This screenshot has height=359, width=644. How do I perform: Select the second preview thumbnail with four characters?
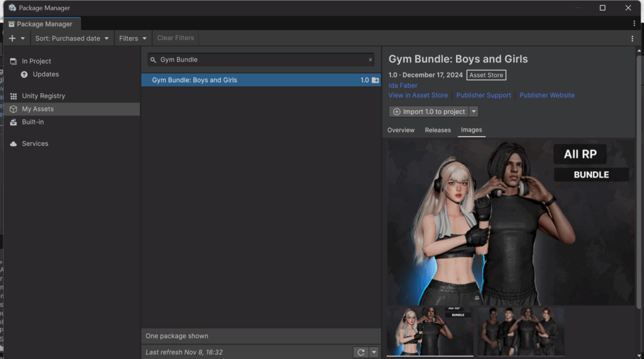[521, 331]
